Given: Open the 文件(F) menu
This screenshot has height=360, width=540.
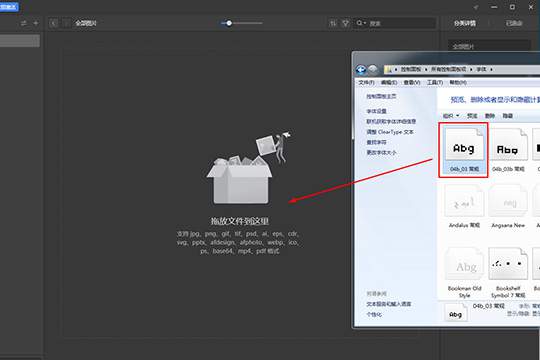Looking at the screenshot, I should tap(366, 83).
